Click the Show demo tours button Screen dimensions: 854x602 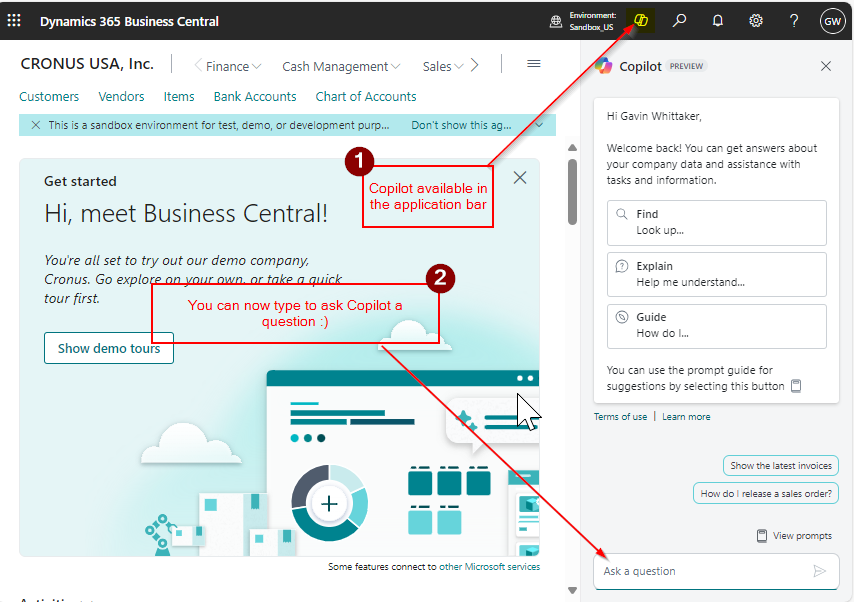tap(108, 348)
